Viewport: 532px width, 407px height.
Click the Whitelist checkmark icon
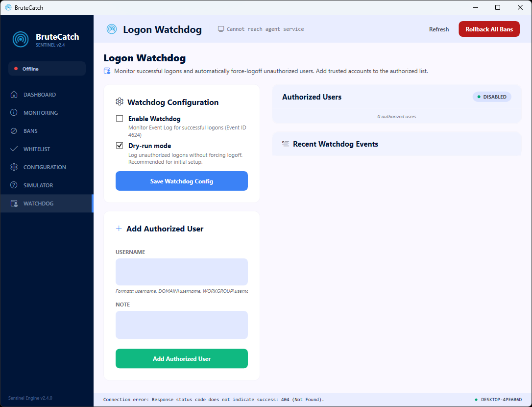(x=14, y=149)
